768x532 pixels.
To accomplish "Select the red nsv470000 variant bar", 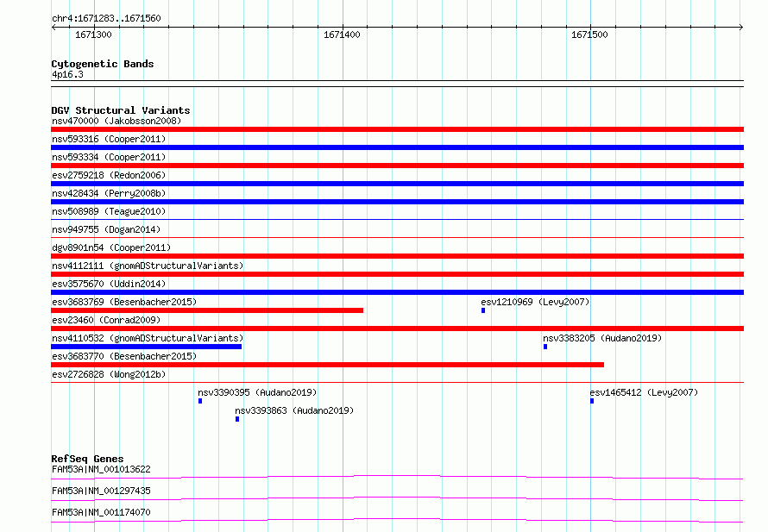I will coord(397,129).
